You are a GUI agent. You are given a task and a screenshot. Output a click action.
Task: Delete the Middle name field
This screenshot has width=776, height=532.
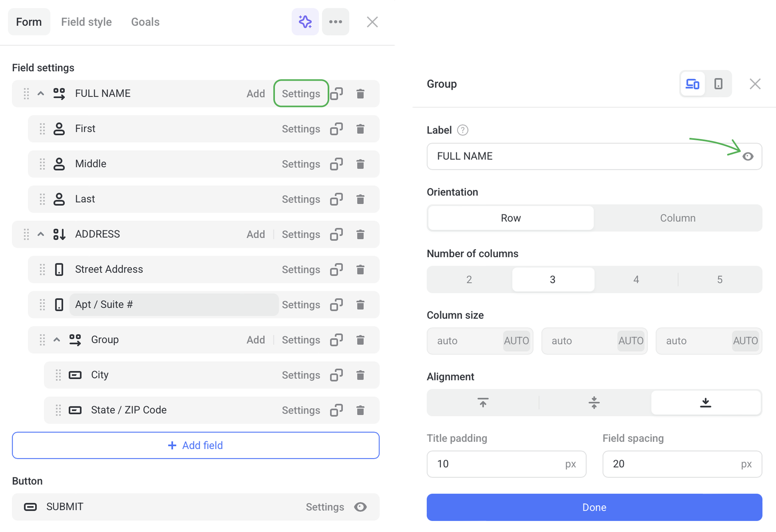[x=361, y=164]
